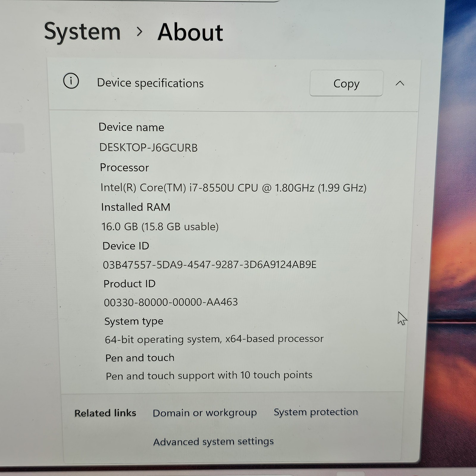This screenshot has width=476, height=476.
Task: Click the Device ID label
Action: 126,246
